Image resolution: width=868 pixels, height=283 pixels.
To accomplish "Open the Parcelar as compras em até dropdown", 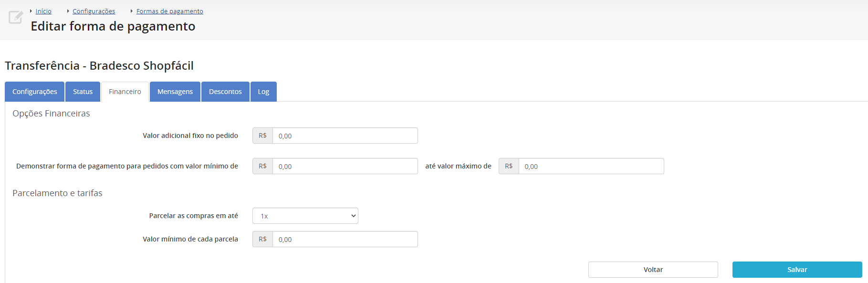I will [x=305, y=216].
